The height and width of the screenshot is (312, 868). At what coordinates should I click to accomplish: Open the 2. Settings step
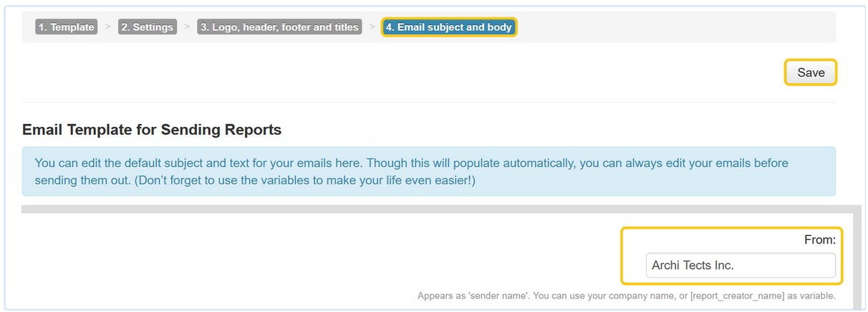click(147, 27)
